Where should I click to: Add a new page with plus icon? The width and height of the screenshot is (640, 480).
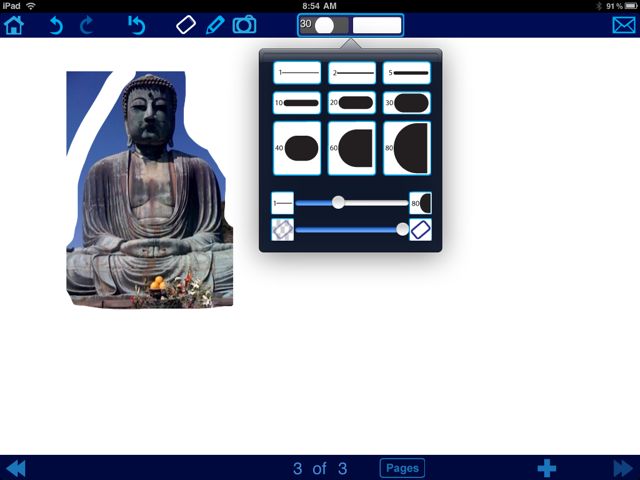(547, 468)
